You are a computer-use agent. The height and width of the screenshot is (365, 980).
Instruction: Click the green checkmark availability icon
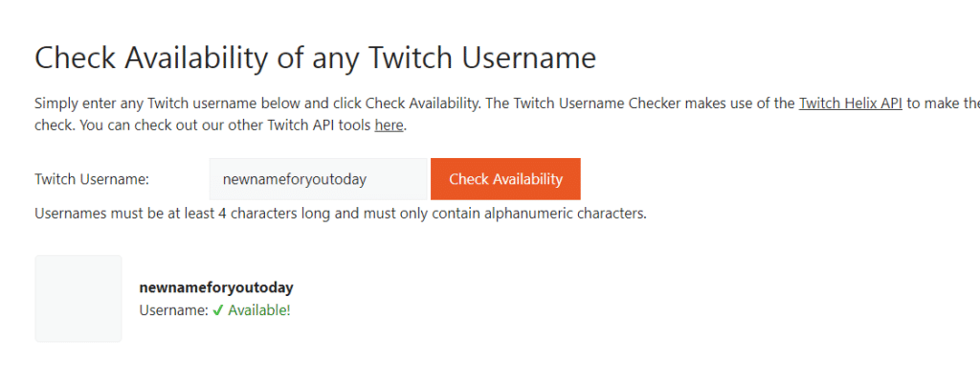click(217, 310)
